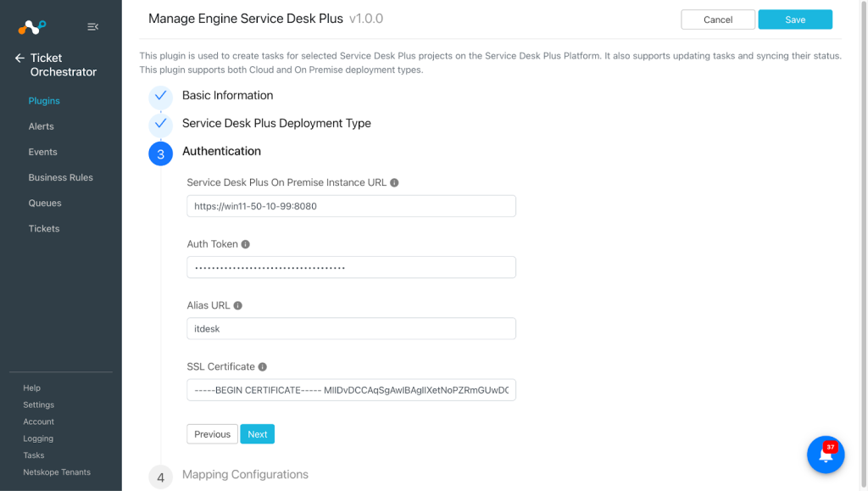Focus the SSL Certificate field
The image size is (868, 491).
(x=352, y=390)
